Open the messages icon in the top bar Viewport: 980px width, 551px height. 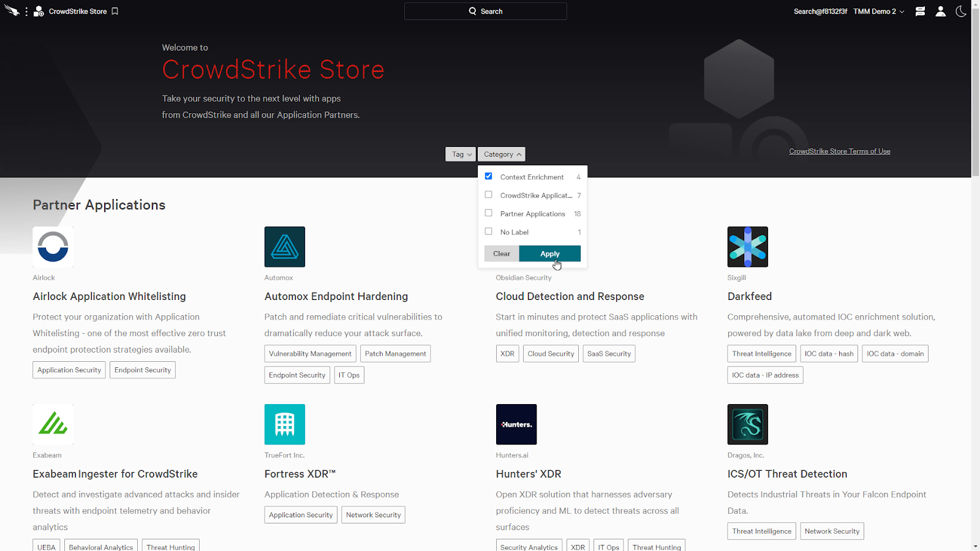[x=920, y=11]
